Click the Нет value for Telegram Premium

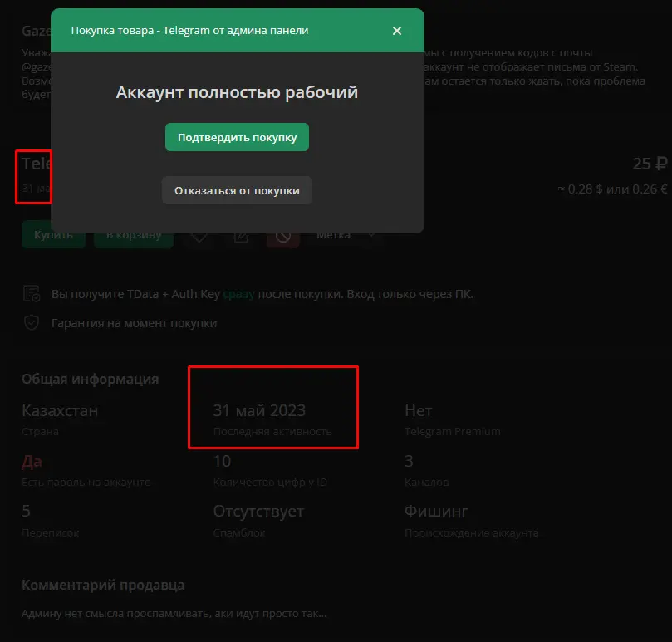(419, 410)
